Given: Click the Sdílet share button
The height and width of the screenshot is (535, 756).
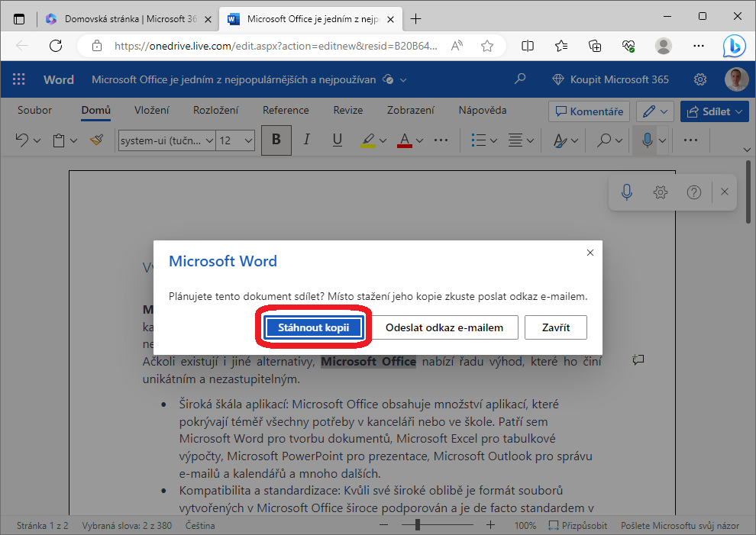Looking at the screenshot, I should coord(715,112).
